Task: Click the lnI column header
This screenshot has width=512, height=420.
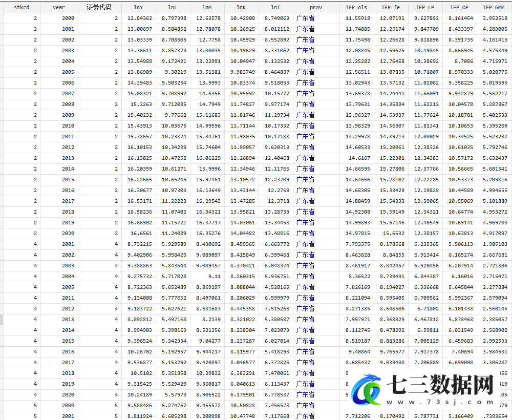Action: point(275,7)
